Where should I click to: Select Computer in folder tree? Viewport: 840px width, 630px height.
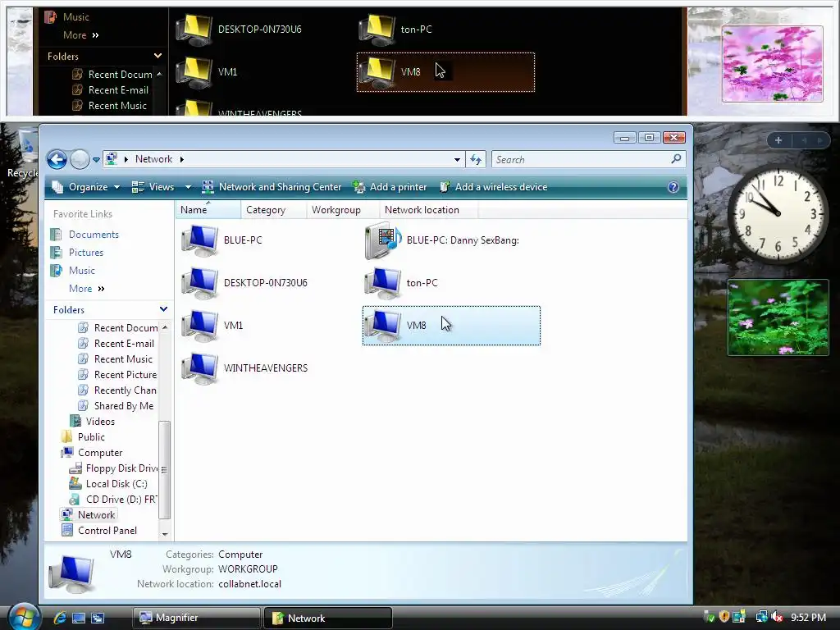click(92, 453)
